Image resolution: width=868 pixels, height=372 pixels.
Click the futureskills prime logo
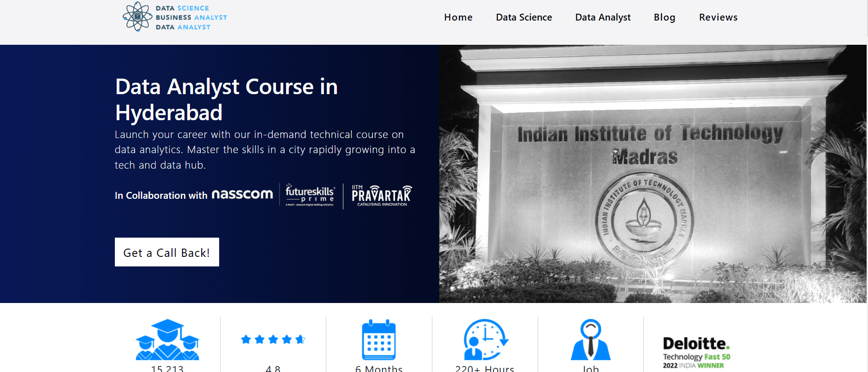pos(310,195)
